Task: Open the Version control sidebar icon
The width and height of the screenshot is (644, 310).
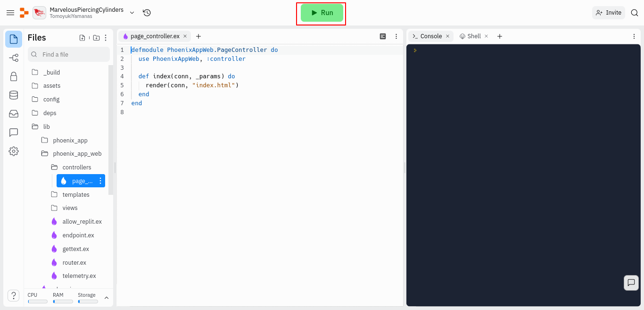Action: pyautogui.click(x=14, y=58)
